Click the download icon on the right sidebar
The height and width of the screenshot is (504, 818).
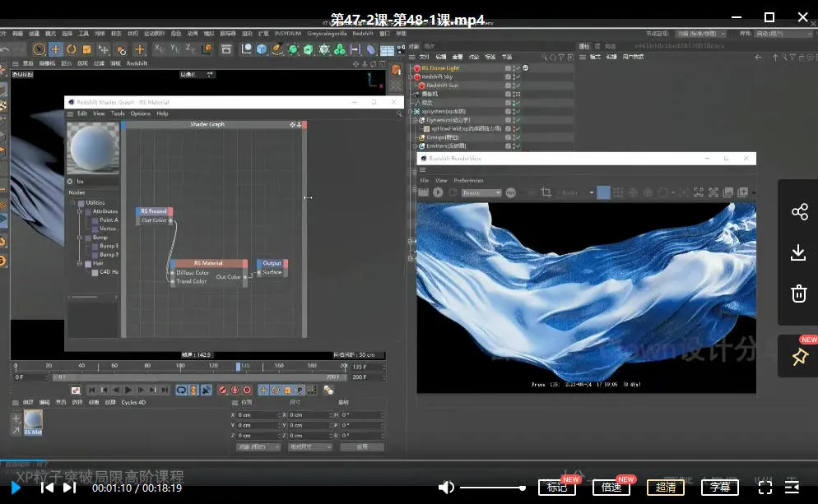coord(798,252)
